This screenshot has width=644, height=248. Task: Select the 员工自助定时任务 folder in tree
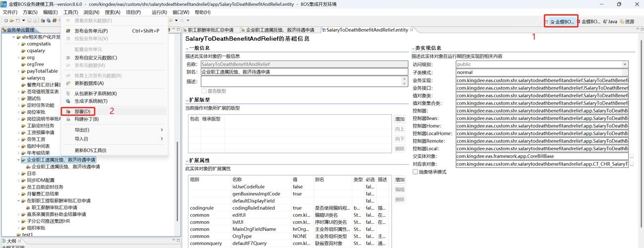tap(42, 187)
